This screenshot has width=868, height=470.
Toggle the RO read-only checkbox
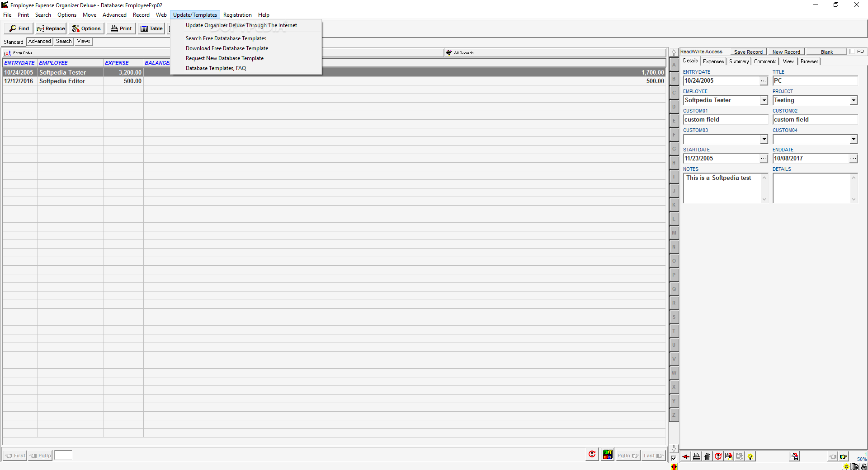(x=852, y=52)
